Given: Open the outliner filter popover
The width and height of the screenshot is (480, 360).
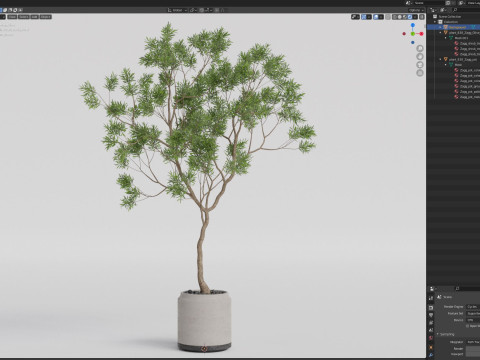Looking at the screenshot, I should pos(444,10).
